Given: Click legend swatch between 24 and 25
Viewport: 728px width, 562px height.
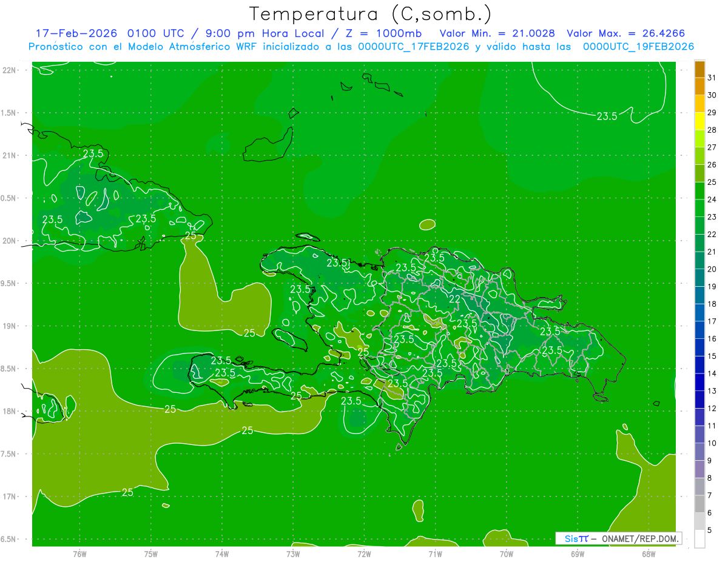Looking at the screenshot, I should coord(699,191).
